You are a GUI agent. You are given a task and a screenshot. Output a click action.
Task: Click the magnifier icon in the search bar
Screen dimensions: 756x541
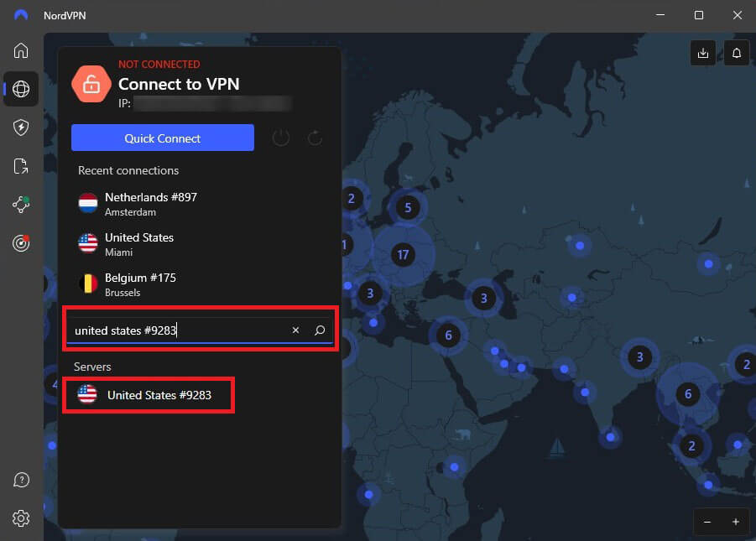pyautogui.click(x=320, y=330)
